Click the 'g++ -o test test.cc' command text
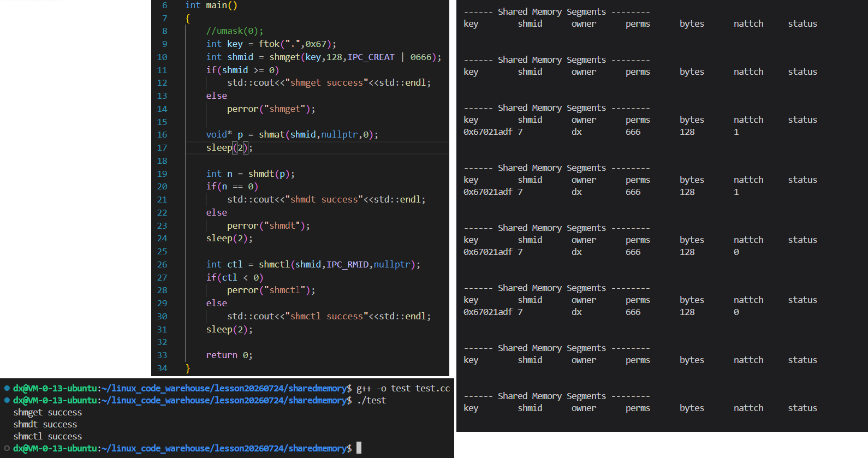This screenshot has width=868, height=458. click(x=403, y=388)
